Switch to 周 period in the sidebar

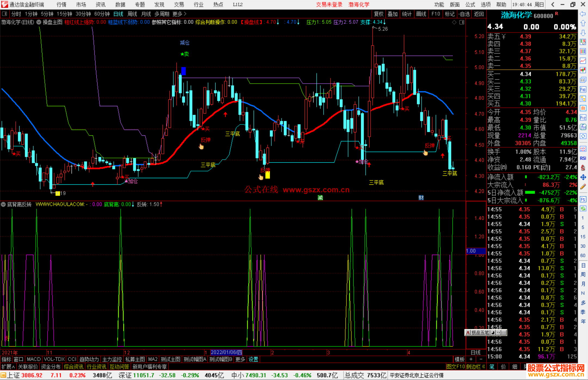pyautogui.click(x=583, y=275)
